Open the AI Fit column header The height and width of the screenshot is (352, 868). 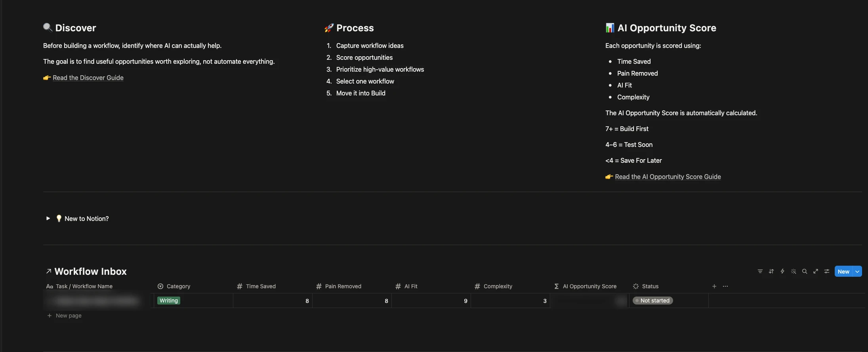tap(411, 286)
